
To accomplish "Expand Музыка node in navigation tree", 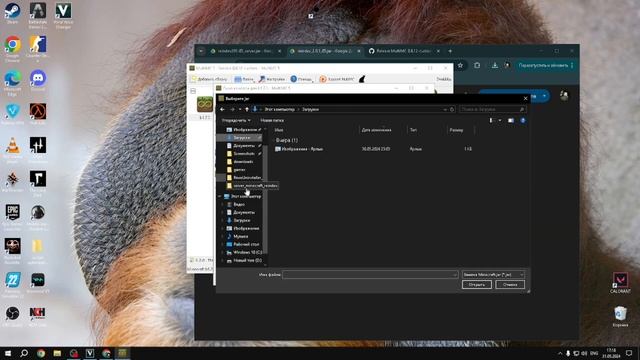I will tap(223, 236).
